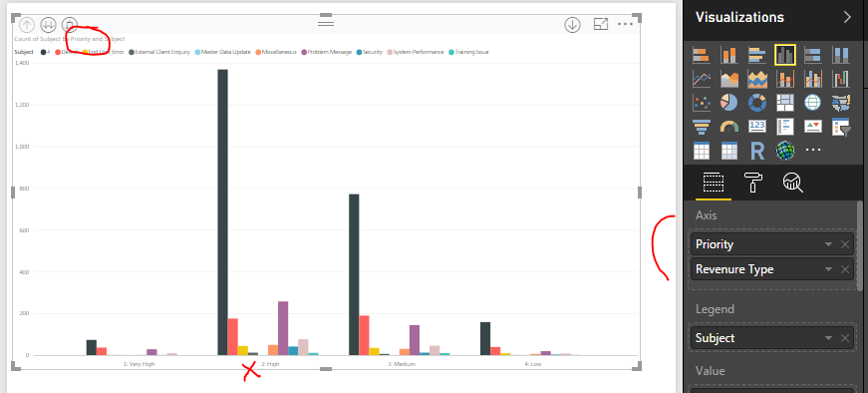The height and width of the screenshot is (393, 868).
Task: Collapse the Visualizations pane chevron
Action: pyautogui.click(x=847, y=17)
